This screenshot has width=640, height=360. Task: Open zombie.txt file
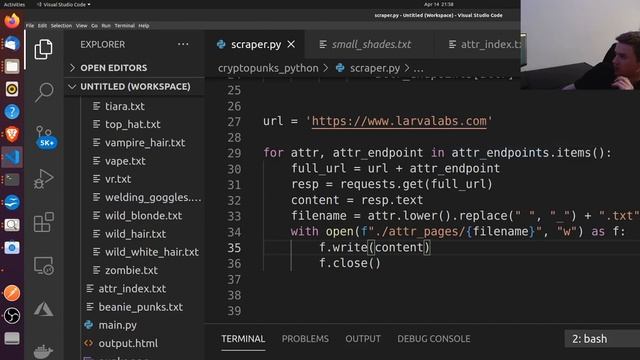point(131,270)
